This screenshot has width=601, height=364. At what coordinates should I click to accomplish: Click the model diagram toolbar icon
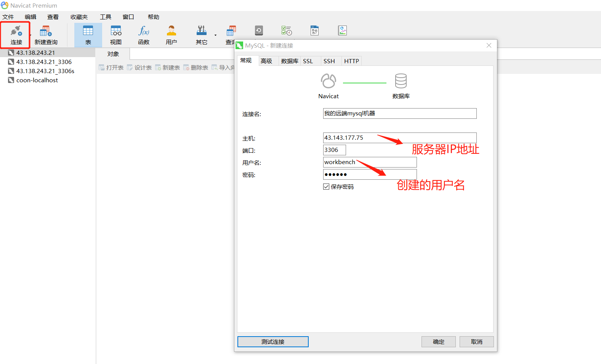coord(314,30)
